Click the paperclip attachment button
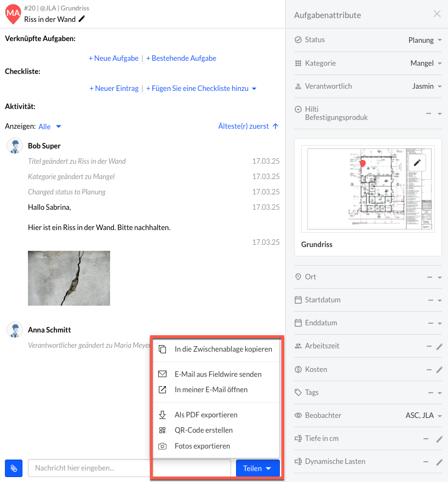The image size is (448, 482). [x=14, y=468]
